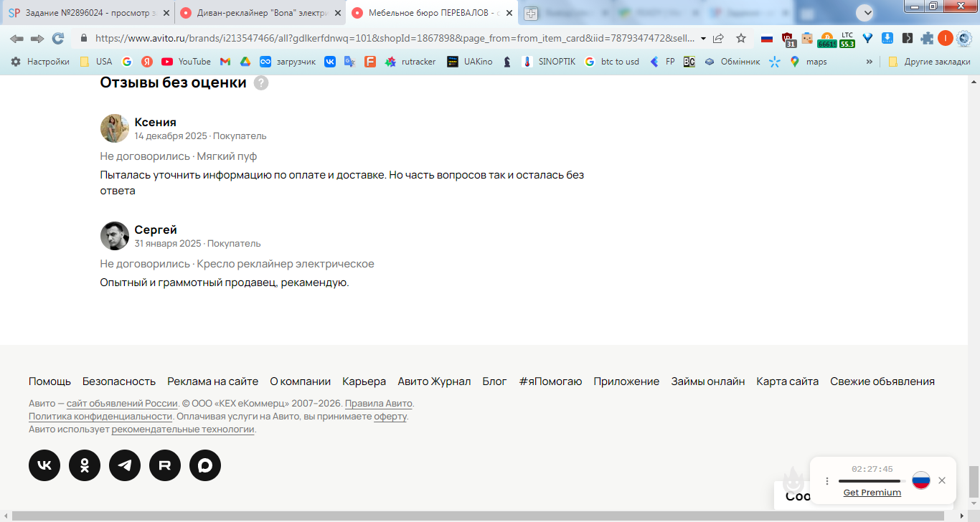Go forward with the browser forward arrow
The image size is (980, 522).
[37, 39]
